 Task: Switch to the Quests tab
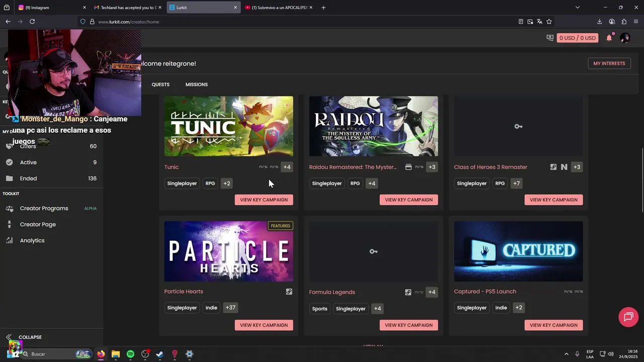(x=160, y=84)
